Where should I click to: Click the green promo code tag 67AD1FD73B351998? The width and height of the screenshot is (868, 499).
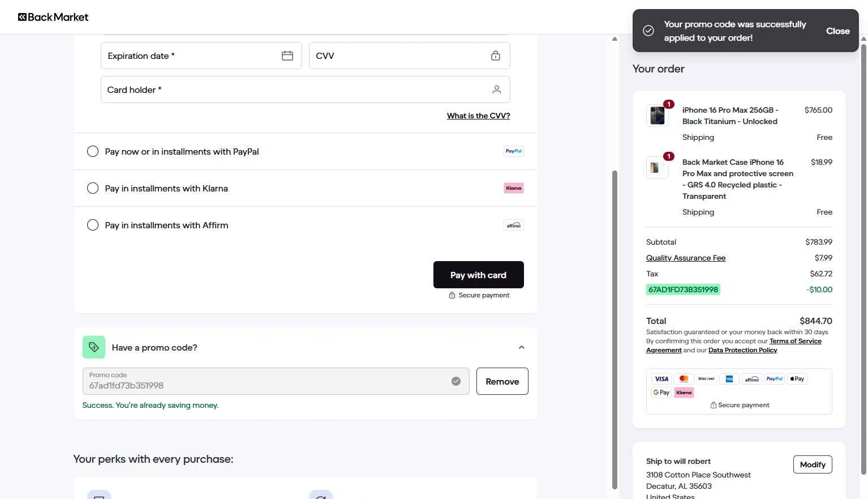pyautogui.click(x=683, y=289)
